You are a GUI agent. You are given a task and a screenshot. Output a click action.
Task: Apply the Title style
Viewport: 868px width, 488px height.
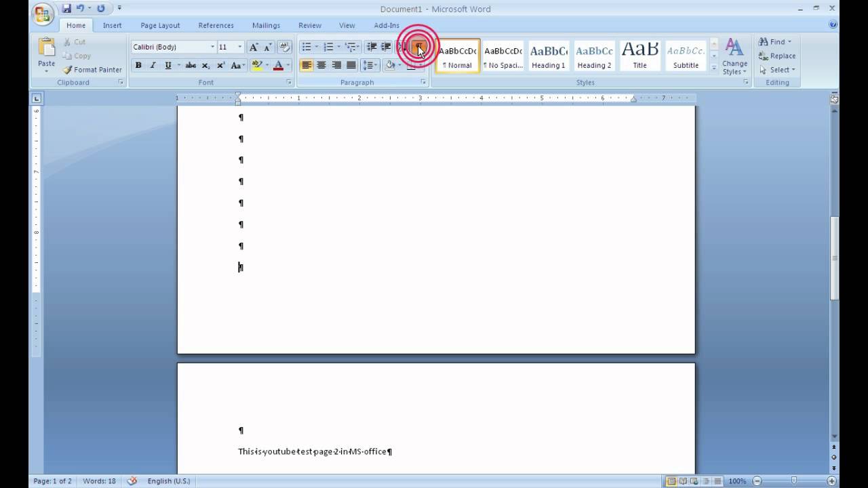(640, 56)
